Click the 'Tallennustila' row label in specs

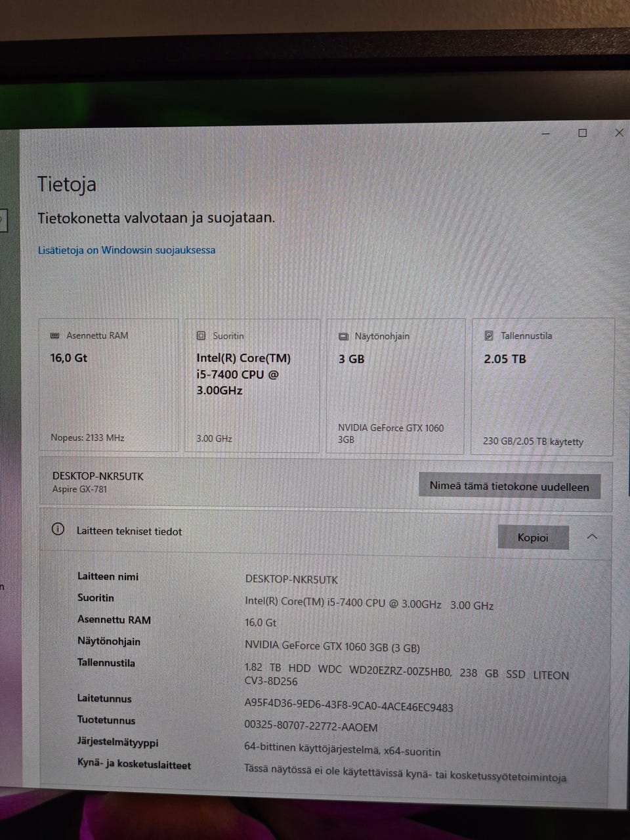pos(106,663)
